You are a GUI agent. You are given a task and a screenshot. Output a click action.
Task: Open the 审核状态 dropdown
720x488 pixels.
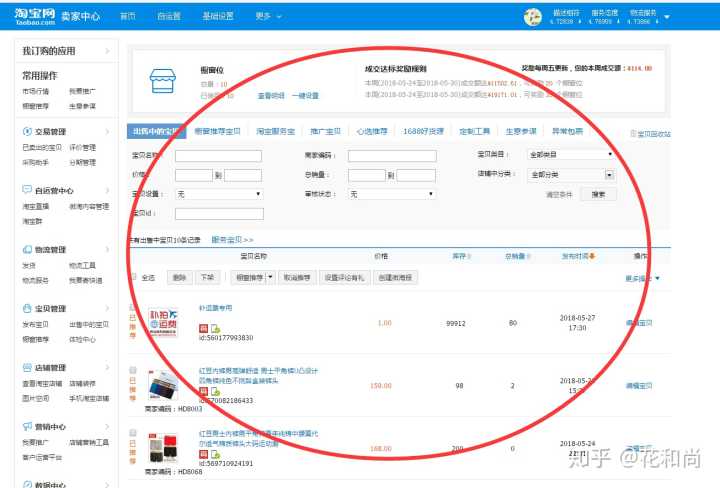(x=391, y=194)
